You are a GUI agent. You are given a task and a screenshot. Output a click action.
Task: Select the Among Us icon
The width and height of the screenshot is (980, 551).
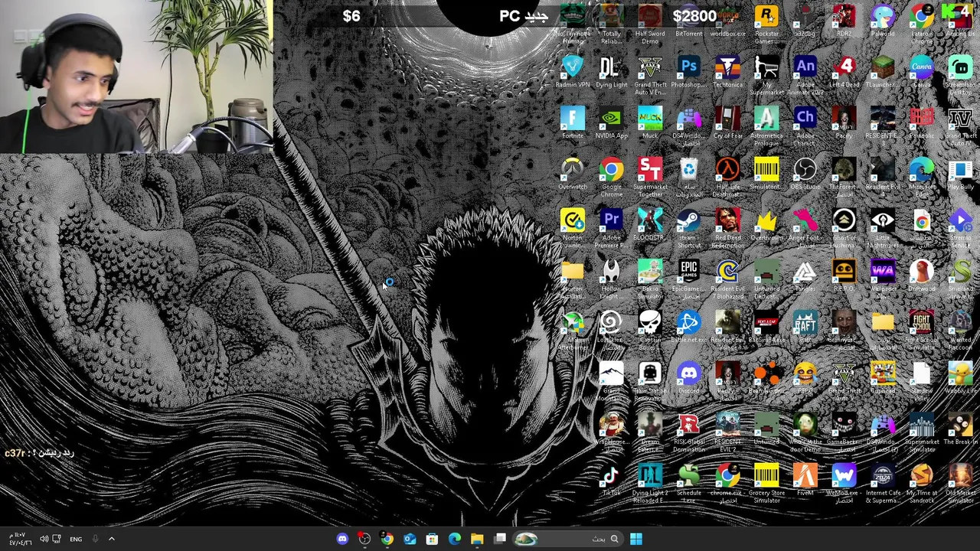click(x=960, y=21)
